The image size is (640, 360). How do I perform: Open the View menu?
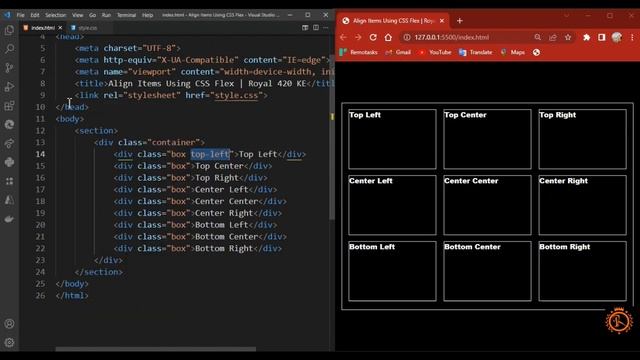pyautogui.click(x=78, y=15)
